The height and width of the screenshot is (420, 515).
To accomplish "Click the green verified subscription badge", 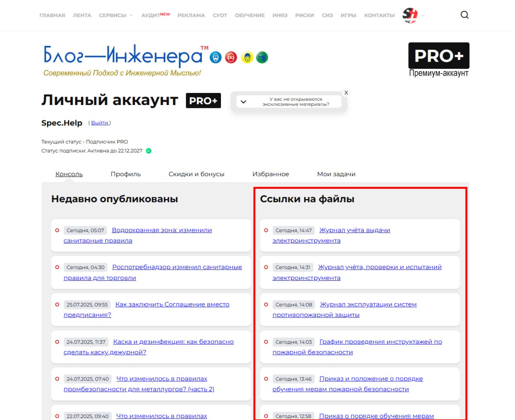I will point(148,151).
